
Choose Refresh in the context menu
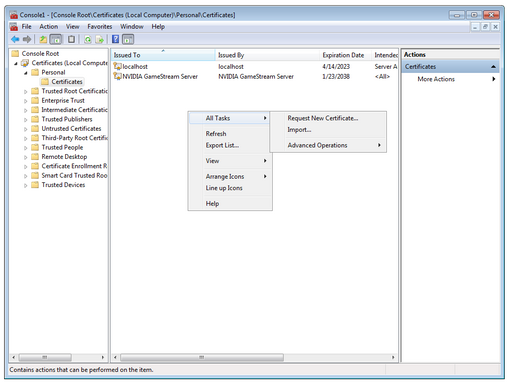pyautogui.click(x=230, y=134)
